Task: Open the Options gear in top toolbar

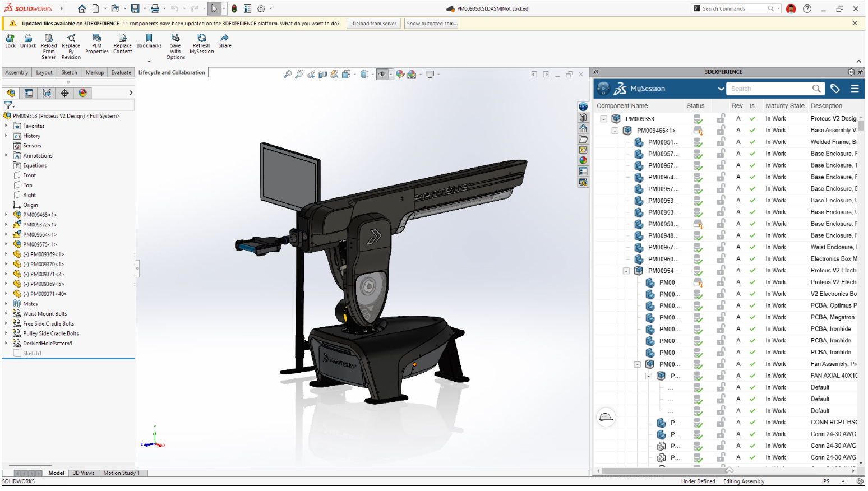Action: point(261,8)
